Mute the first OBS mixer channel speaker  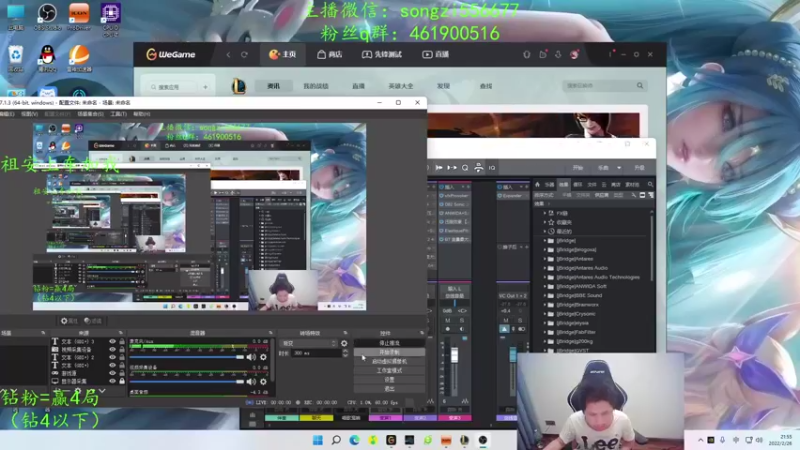click(251, 357)
